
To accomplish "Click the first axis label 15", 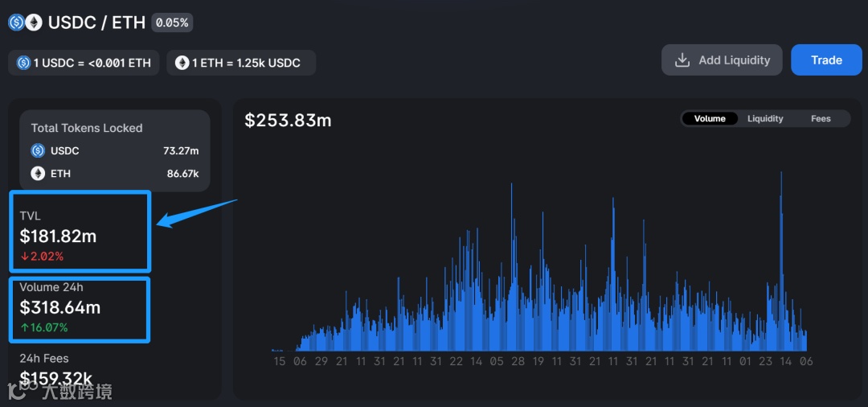I will click(x=280, y=362).
